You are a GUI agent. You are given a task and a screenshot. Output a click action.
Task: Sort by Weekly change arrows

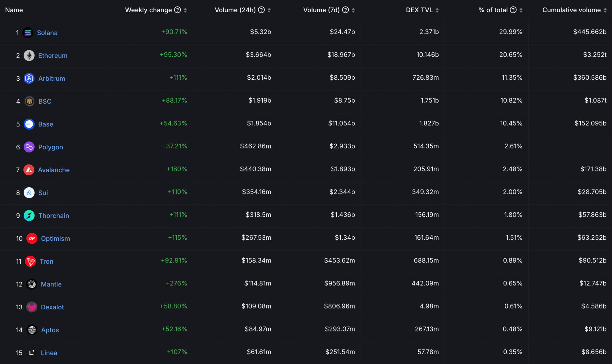click(185, 10)
